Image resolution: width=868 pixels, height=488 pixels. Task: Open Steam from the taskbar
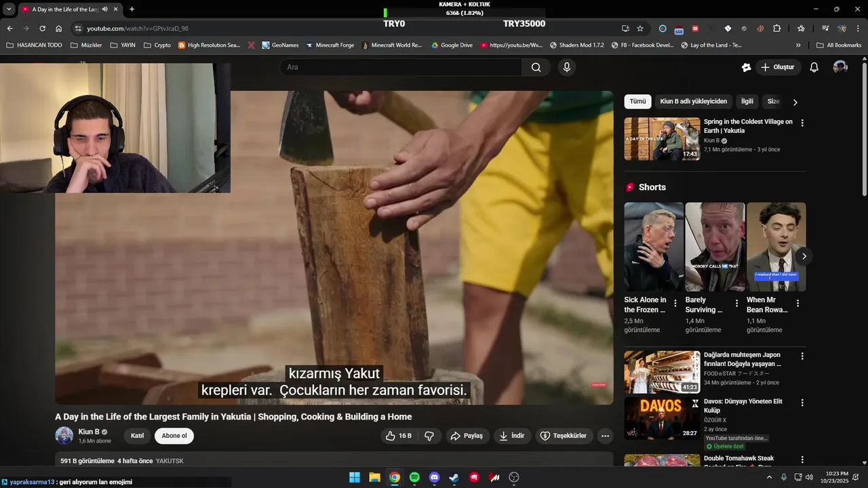click(x=454, y=477)
